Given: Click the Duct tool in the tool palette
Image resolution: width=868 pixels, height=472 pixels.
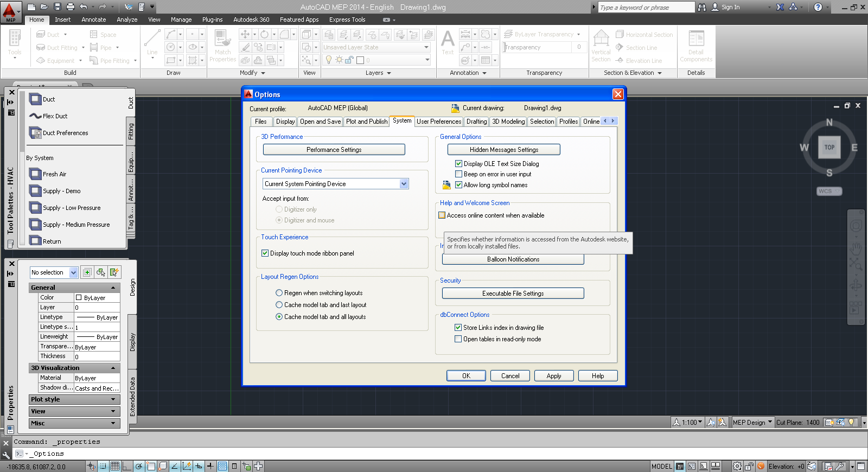Looking at the screenshot, I should (42, 99).
